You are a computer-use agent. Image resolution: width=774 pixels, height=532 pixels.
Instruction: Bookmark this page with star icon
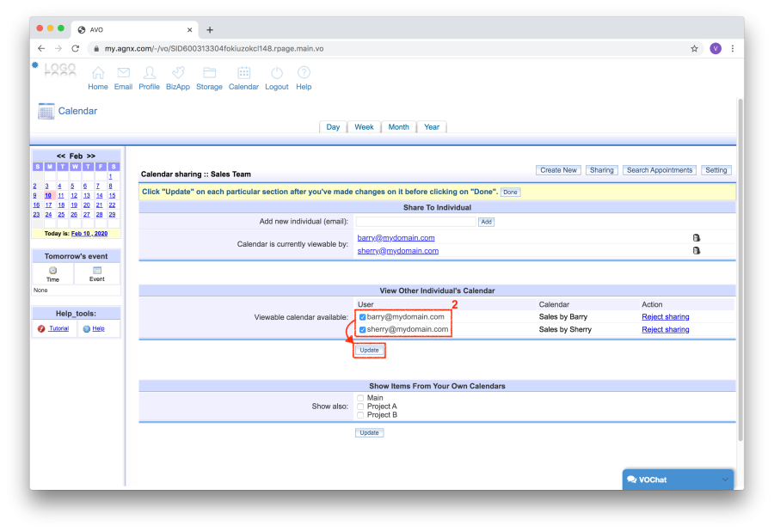click(x=694, y=49)
